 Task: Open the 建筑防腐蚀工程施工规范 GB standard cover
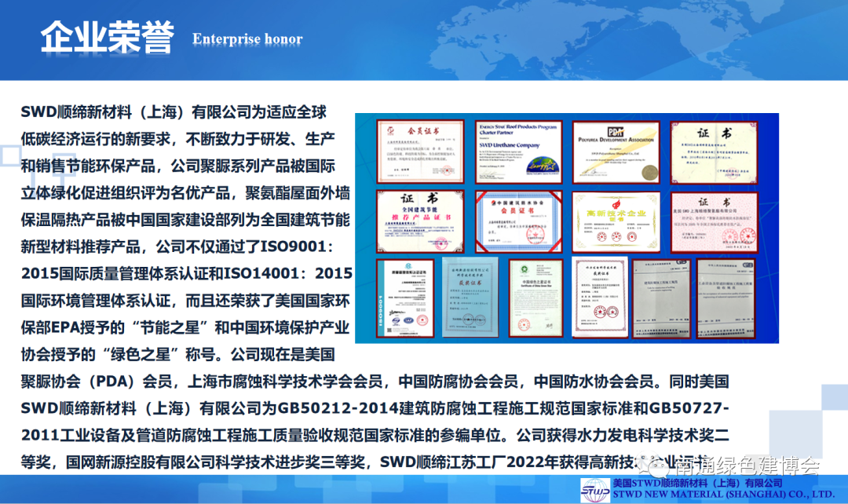(661, 298)
